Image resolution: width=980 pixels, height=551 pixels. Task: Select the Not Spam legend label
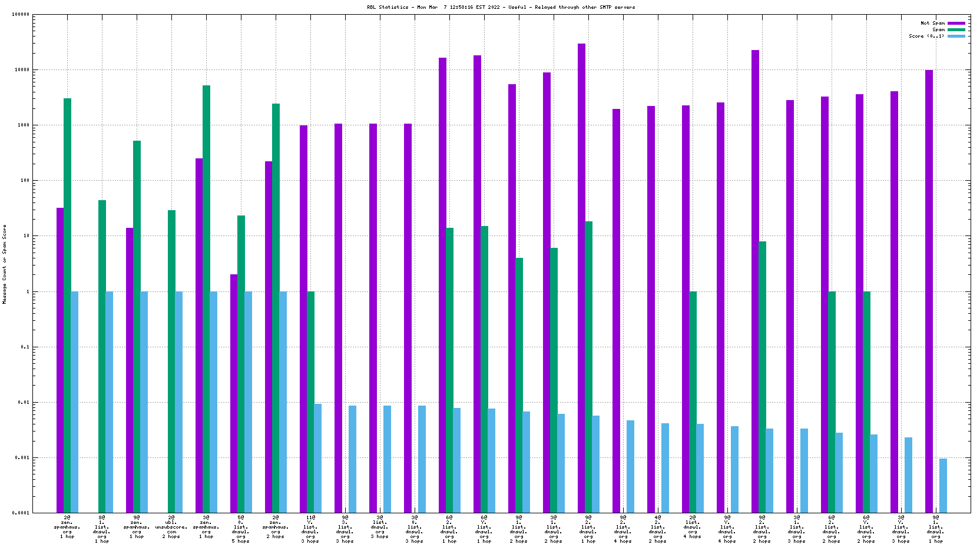(932, 23)
